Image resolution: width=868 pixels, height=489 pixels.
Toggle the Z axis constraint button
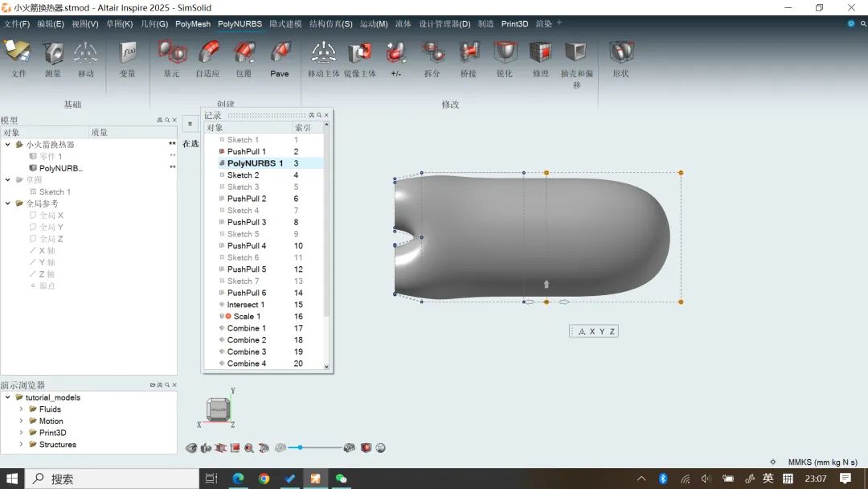pos(612,331)
